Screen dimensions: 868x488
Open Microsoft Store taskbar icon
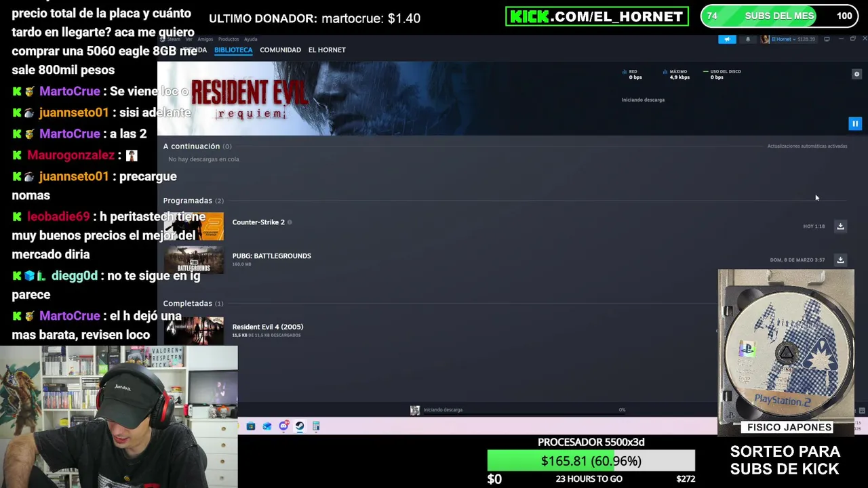pyautogui.click(x=251, y=426)
